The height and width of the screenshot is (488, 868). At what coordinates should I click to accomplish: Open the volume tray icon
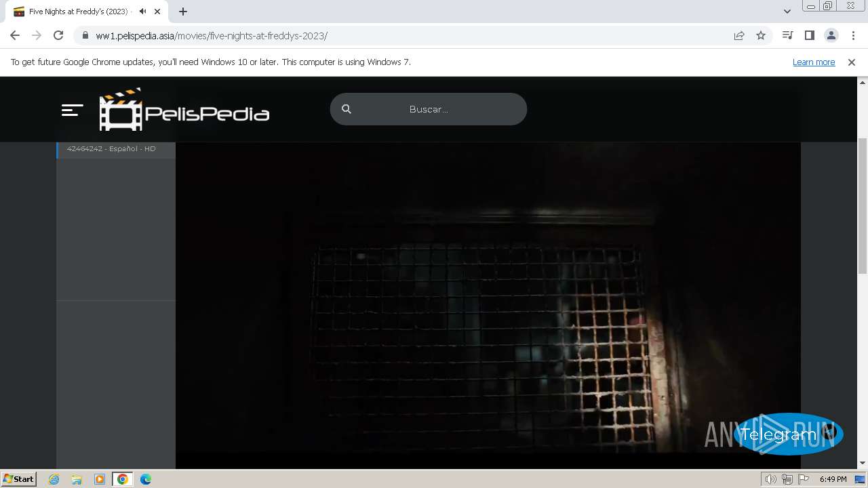(x=771, y=479)
